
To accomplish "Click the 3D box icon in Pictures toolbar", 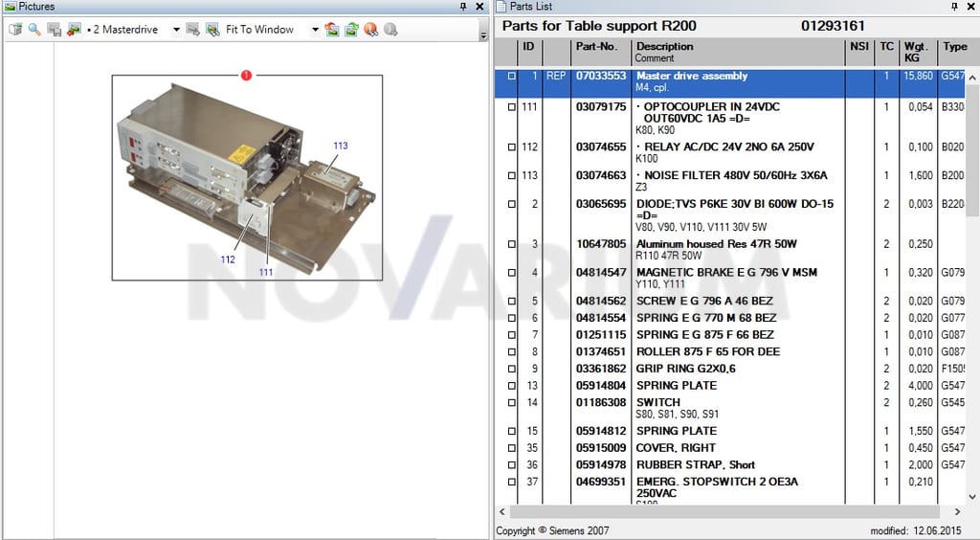I will [x=15, y=30].
